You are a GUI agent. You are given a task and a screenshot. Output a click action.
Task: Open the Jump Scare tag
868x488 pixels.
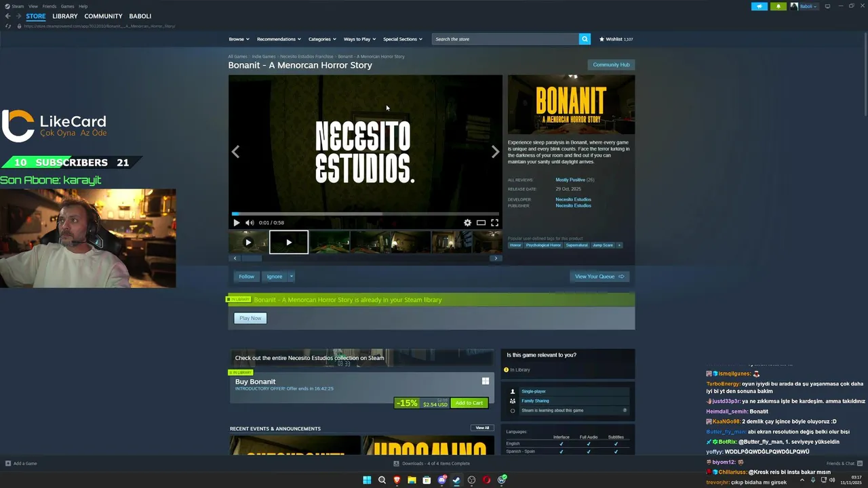tap(602, 245)
